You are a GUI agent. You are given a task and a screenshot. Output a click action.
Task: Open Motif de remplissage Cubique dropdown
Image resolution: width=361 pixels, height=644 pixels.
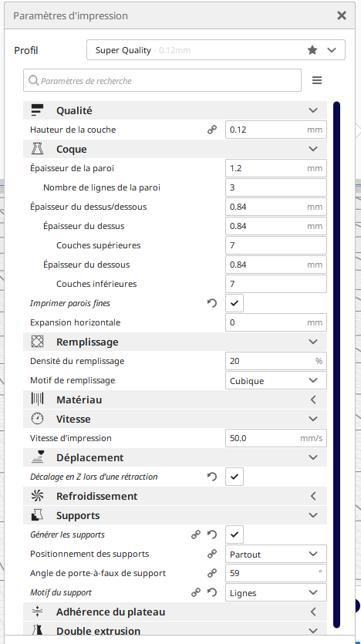point(276,380)
